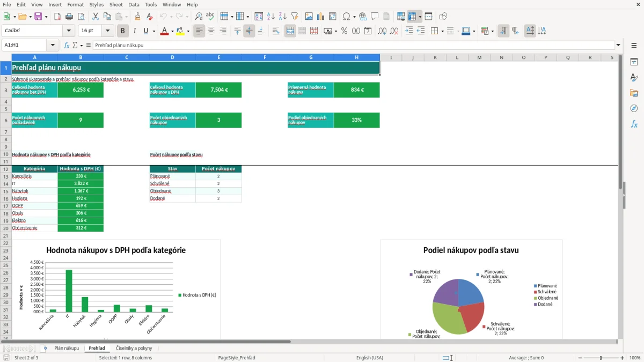Open font color dropdown arrow
644x362 pixels.
coord(172,31)
